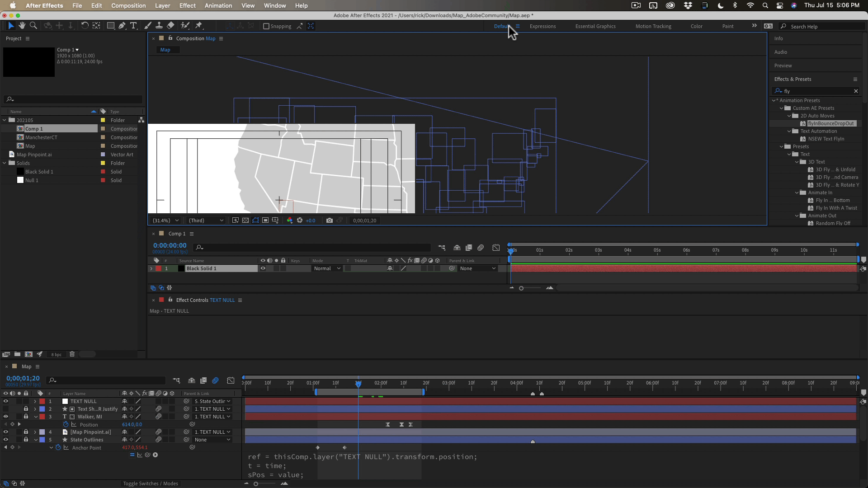Select the Rotation tool
The height and width of the screenshot is (488, 868).
pos(85,26)
